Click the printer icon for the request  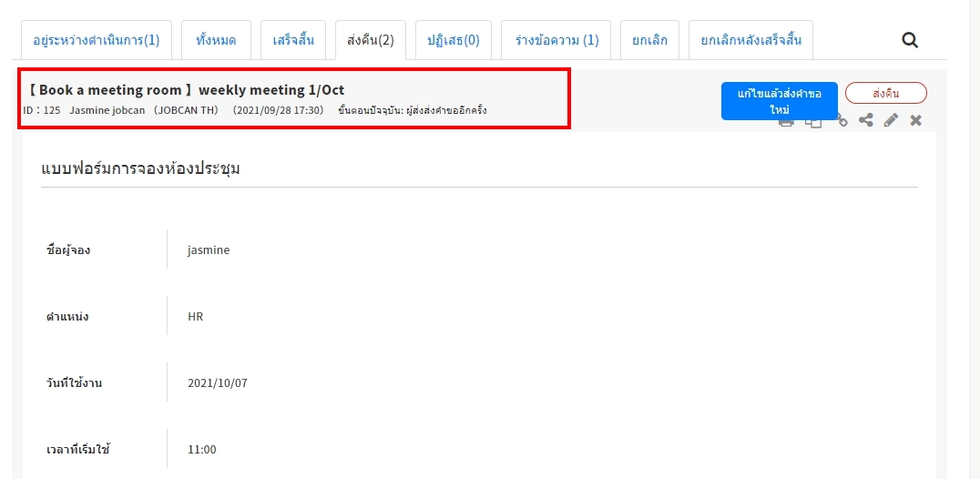pos(787,122)
